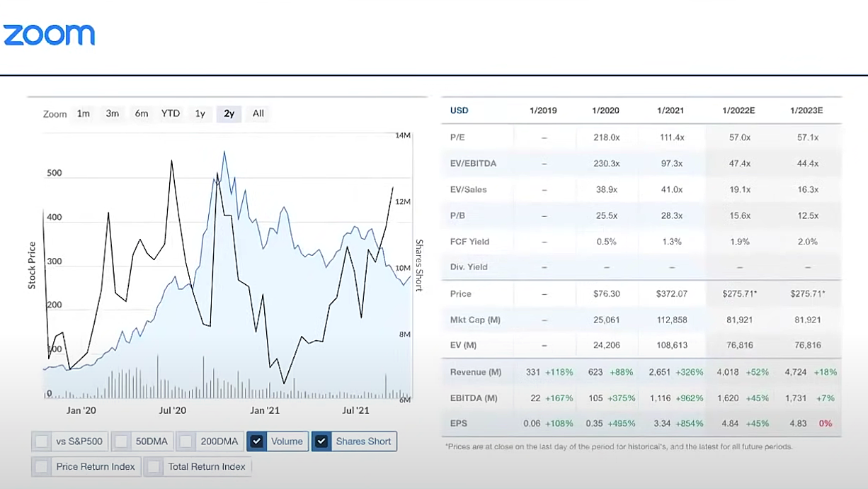Click the prices footnote text
This screenshot has height=489, width=868.
619,447
